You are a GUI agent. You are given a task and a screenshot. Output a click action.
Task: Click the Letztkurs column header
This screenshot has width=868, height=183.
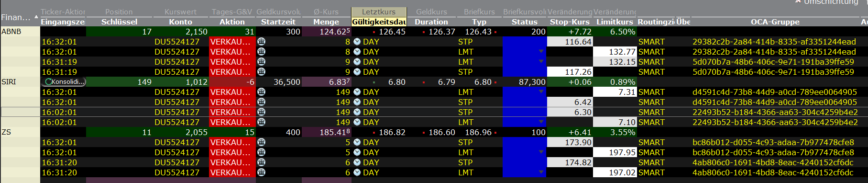(379, 12)
